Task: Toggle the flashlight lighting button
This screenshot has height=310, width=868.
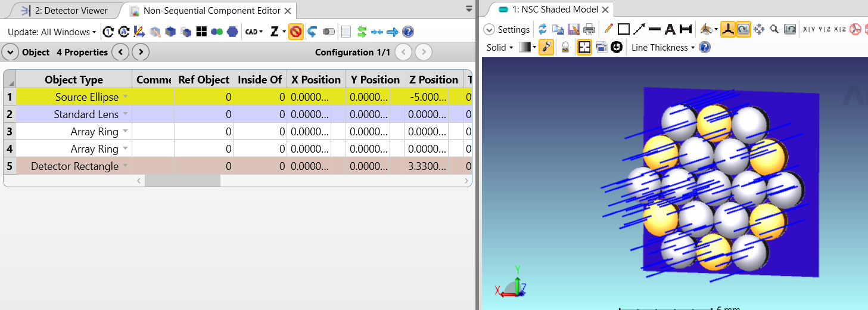Action: click(546, 48)
